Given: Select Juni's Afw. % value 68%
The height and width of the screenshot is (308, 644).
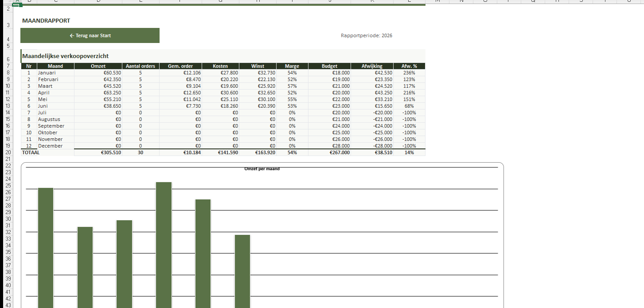Looking at the screenshot, I should click(409, 106).
